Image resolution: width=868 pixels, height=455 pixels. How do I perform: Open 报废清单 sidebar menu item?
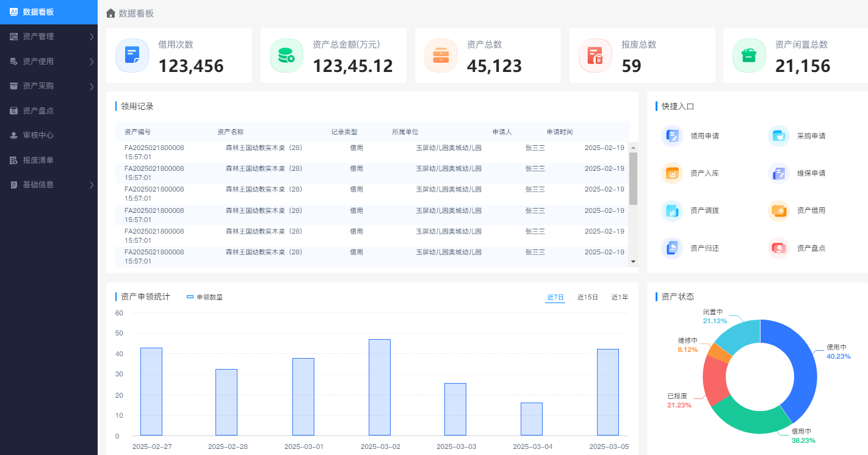pyautogui.click(x=49, y=160)
